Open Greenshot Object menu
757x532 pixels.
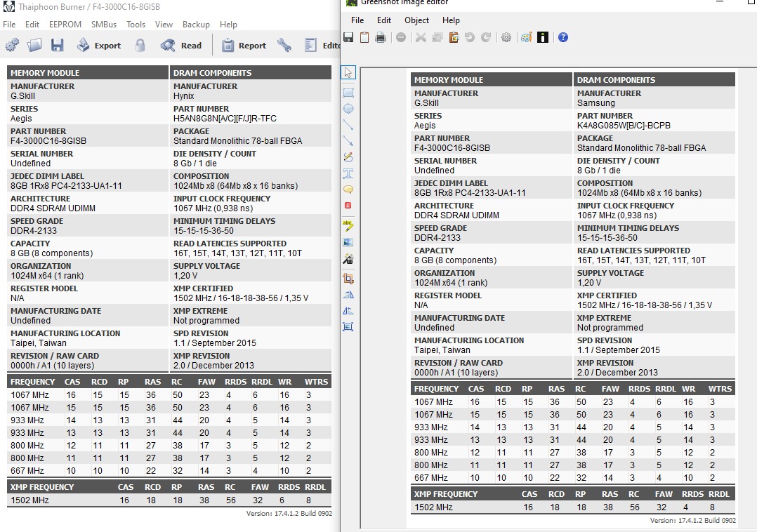coord(416,20)
